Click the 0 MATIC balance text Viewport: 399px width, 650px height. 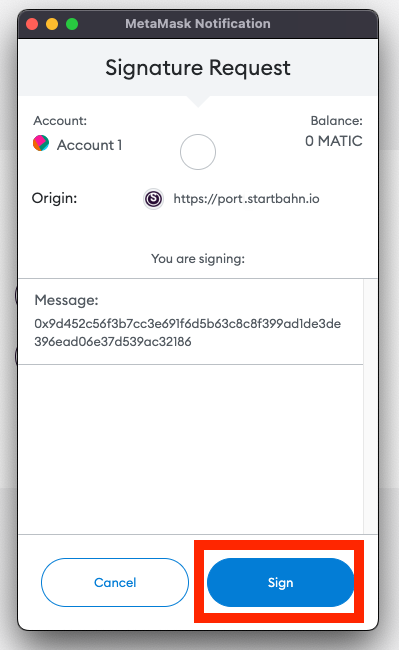(334, 141)
